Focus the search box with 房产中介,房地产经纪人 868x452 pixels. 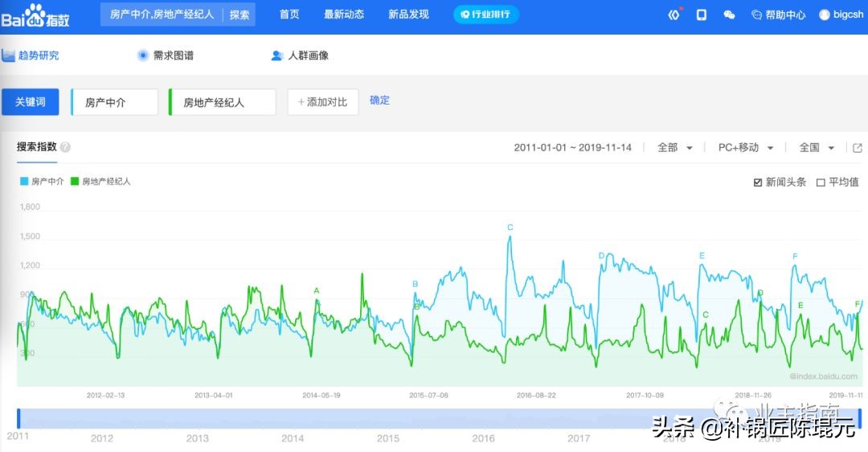click(x=162, y=14)
